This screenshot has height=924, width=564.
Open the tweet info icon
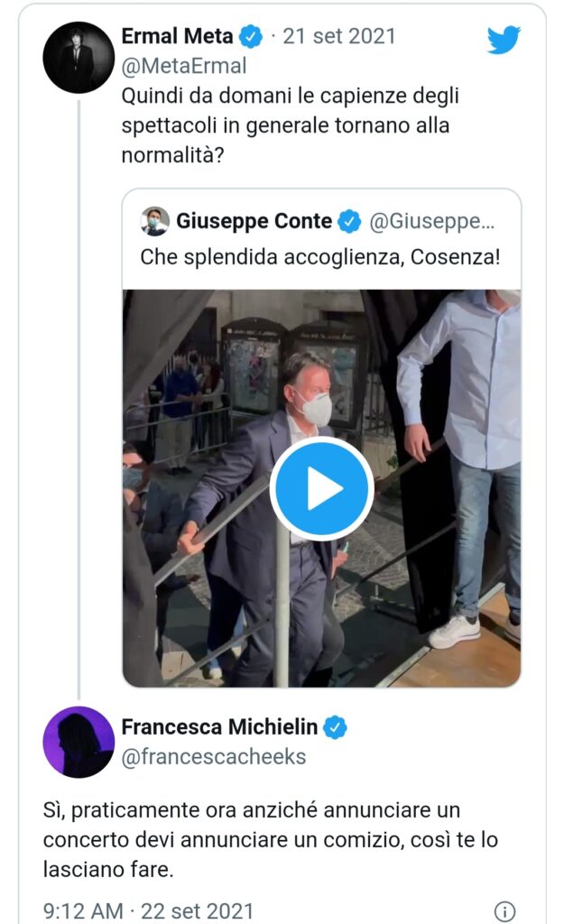pos(505,910)
